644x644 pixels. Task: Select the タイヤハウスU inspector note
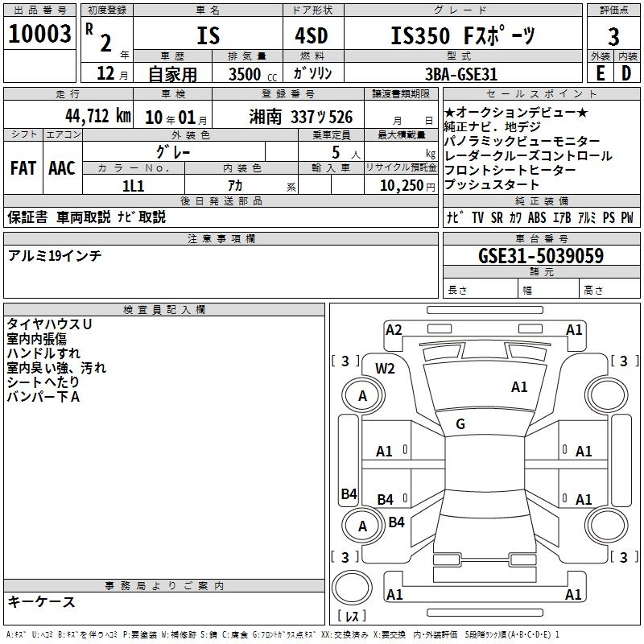49,324
